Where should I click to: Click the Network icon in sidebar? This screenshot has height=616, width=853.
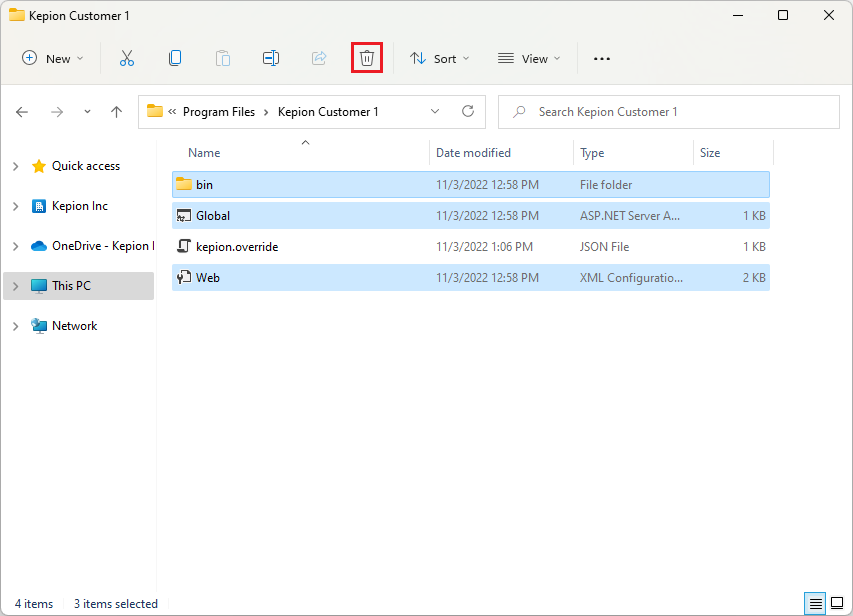point(39,326)
